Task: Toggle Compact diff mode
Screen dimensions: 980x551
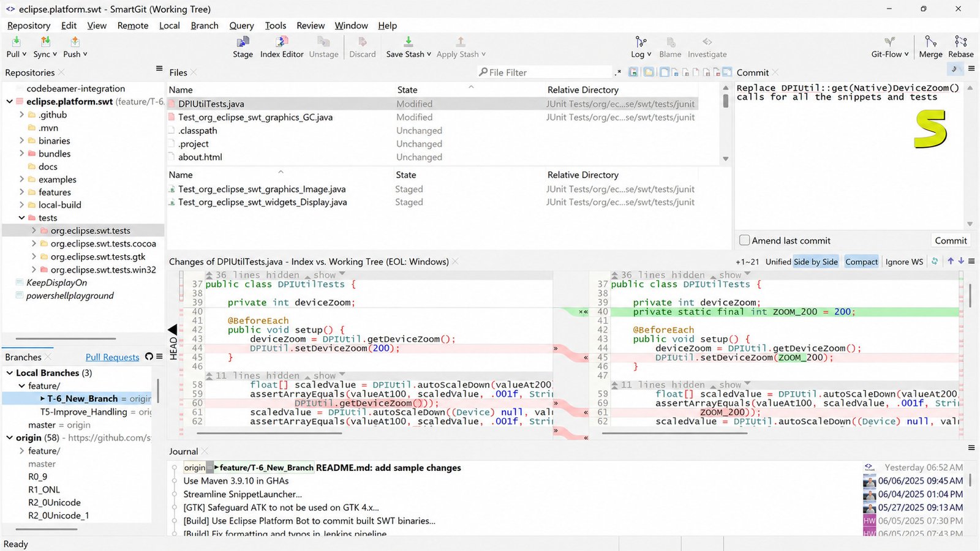Action: click(861, 261)
